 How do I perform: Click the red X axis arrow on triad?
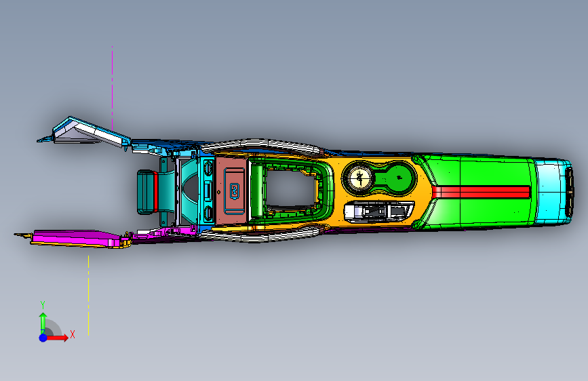(57, 338)
